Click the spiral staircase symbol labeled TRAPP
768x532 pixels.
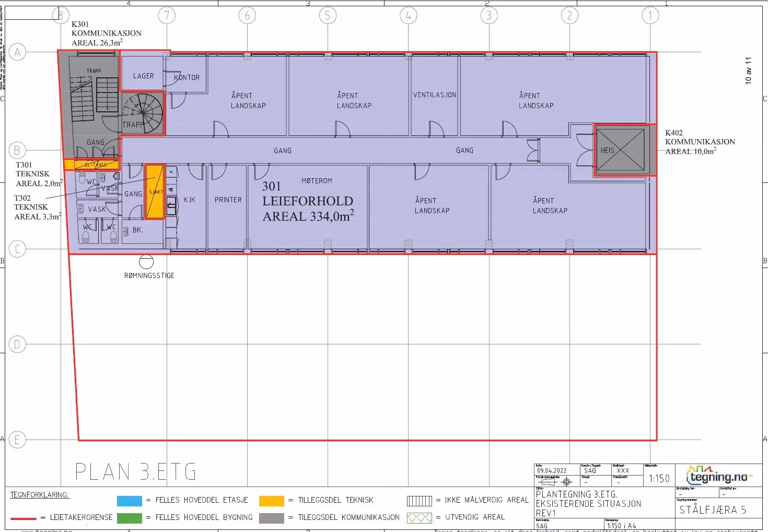point(143,113)
